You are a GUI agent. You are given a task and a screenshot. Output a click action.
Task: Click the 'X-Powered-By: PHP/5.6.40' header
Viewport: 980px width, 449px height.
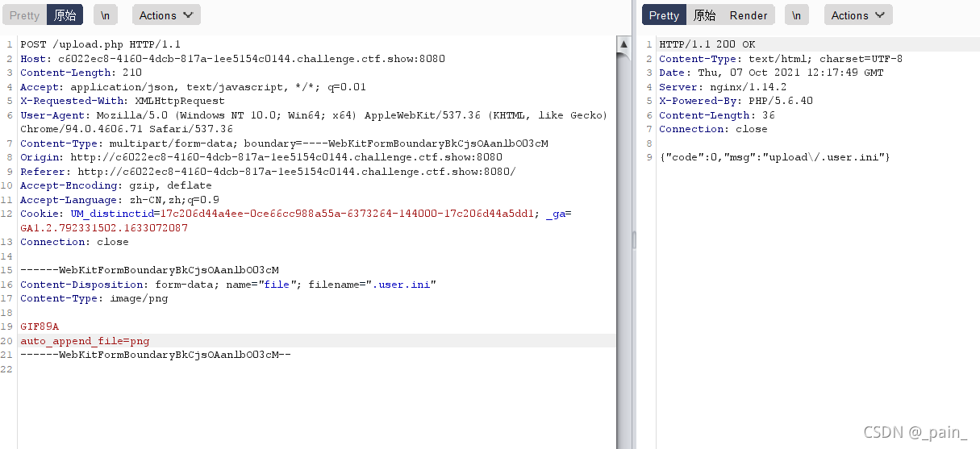(x=736, y=101)
